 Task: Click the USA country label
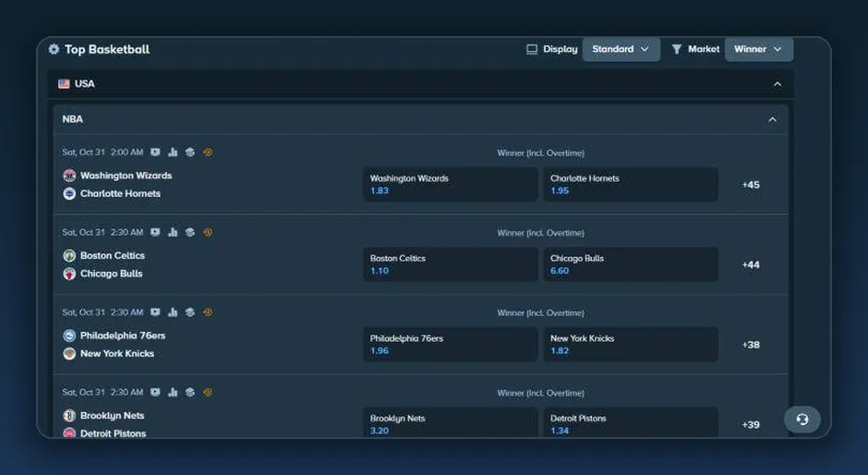[x=85, y=84]
